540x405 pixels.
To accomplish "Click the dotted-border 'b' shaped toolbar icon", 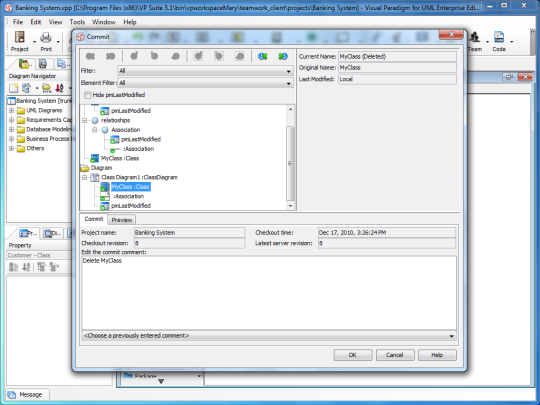I will click(x=219, y=56).
